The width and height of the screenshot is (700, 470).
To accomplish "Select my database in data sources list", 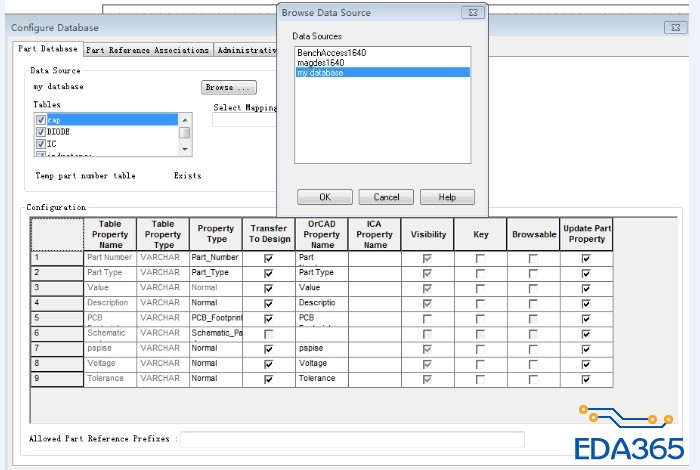I will 382,72.
